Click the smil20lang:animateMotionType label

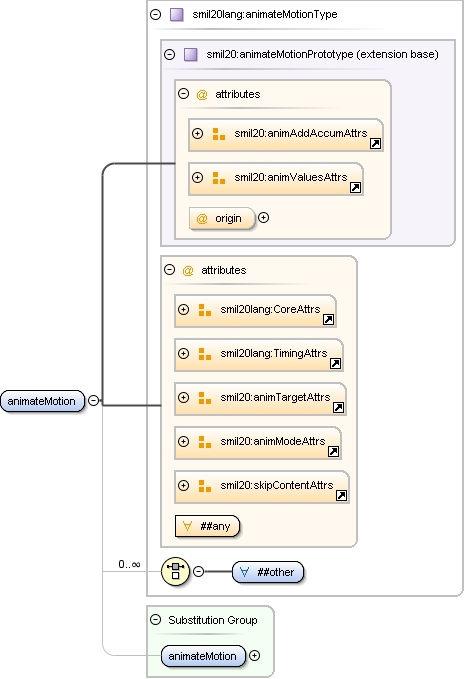click(x=265, y=14)
